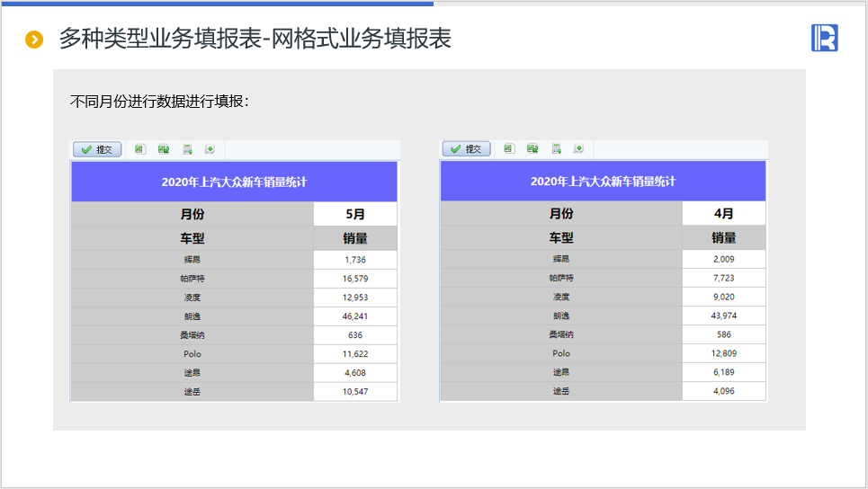Click the blue progress bar at top
868x489 pixels.
[217, 4]
